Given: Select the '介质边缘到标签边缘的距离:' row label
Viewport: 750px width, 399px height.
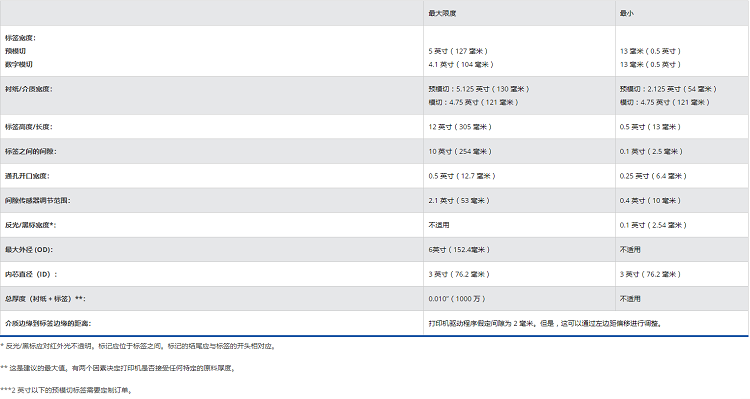Looking at the screenshot, I should pos(48,324).
